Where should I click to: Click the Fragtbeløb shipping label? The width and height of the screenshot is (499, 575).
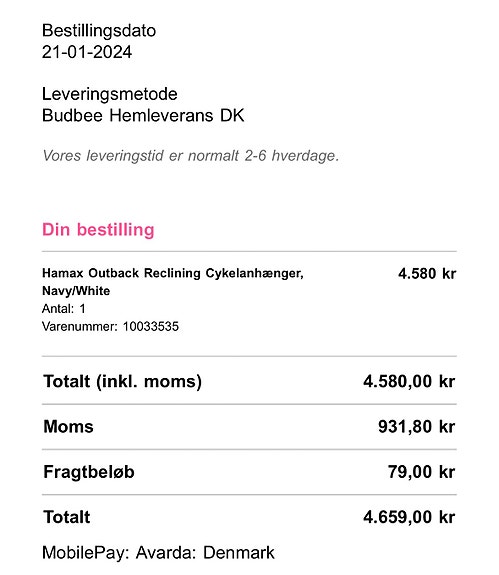(x=89, y=472)
